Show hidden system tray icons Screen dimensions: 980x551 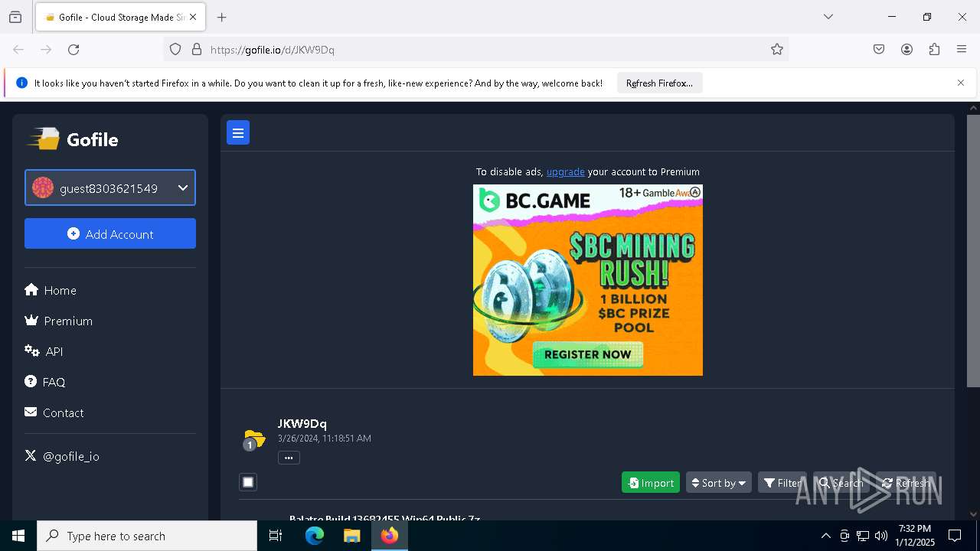pos(825,536)
